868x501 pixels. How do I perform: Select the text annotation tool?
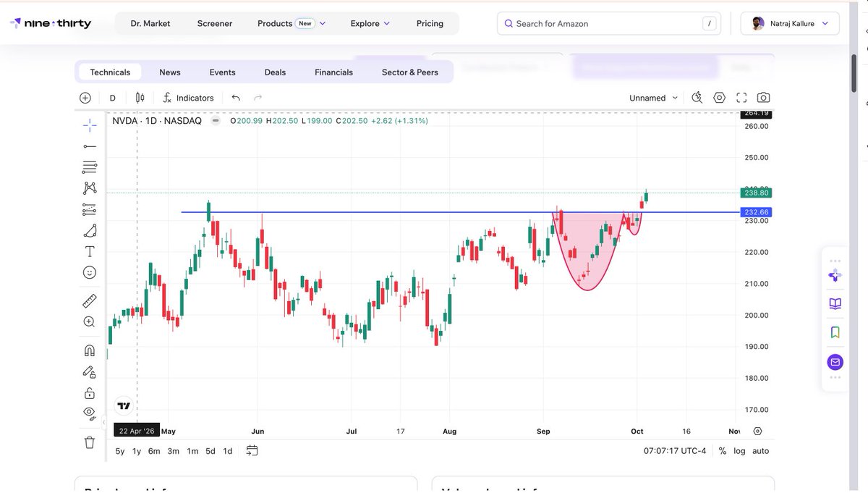point(90,251)
